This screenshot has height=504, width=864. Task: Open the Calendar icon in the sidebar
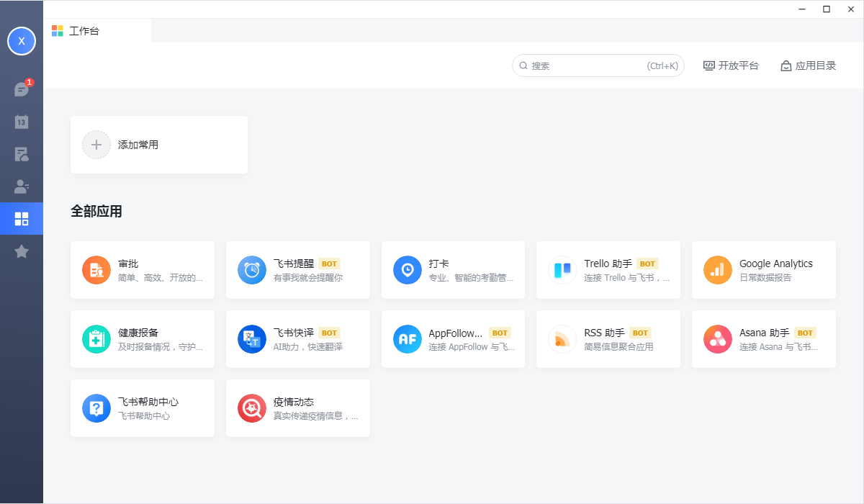(22, 122)
